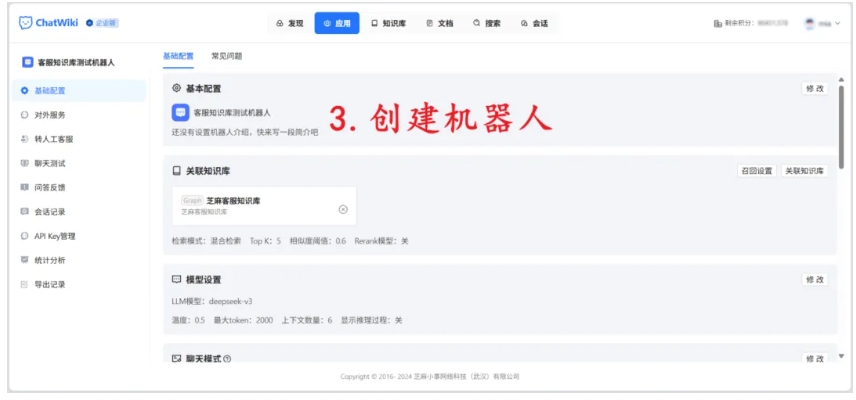Click 检索模式：混合检索 text
Image resolution: width=856 pixels, height=400 pixels.
pos(206,241)
